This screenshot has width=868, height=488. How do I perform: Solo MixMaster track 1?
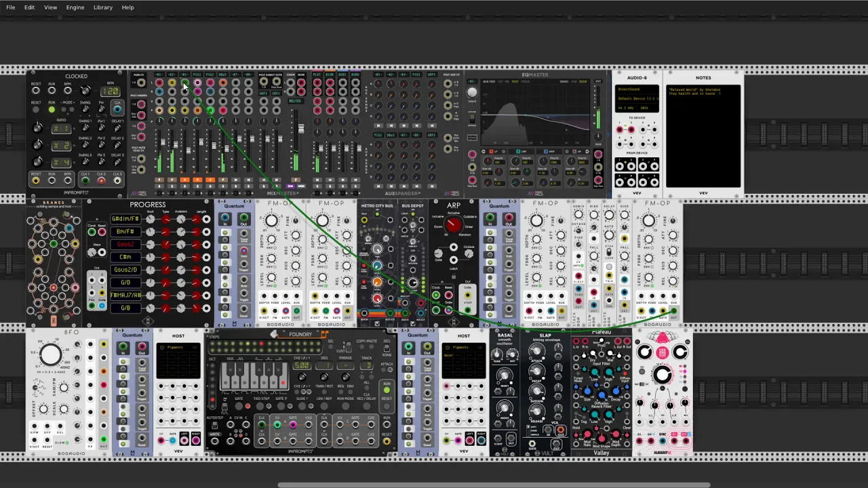click(159, 186)
